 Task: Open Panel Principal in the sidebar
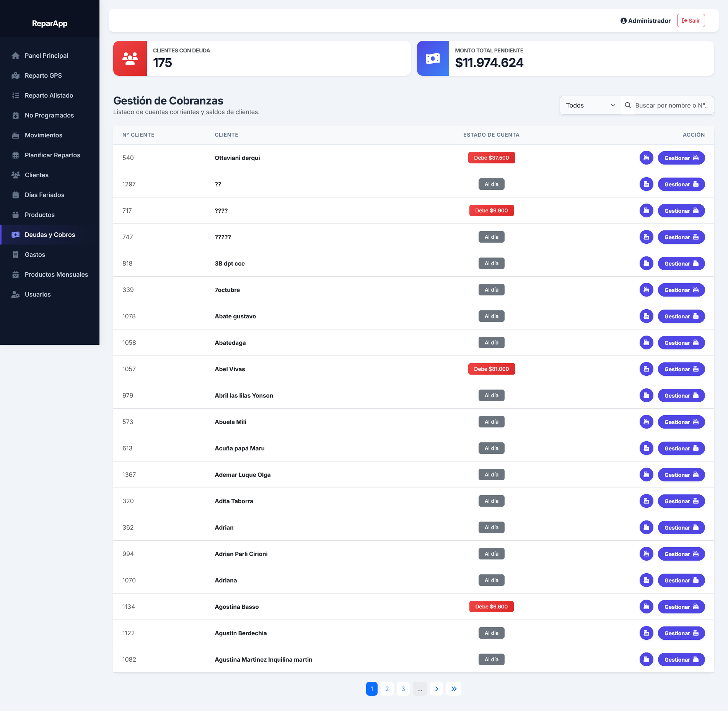(x=50, y=55)
